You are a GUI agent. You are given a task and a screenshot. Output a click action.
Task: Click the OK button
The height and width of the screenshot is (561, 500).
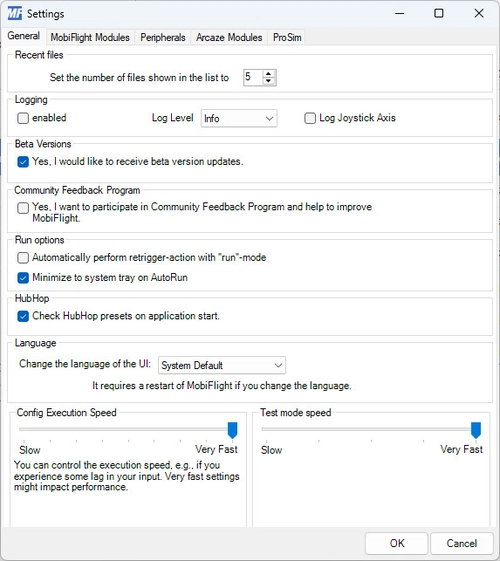[x=397, y=543]
